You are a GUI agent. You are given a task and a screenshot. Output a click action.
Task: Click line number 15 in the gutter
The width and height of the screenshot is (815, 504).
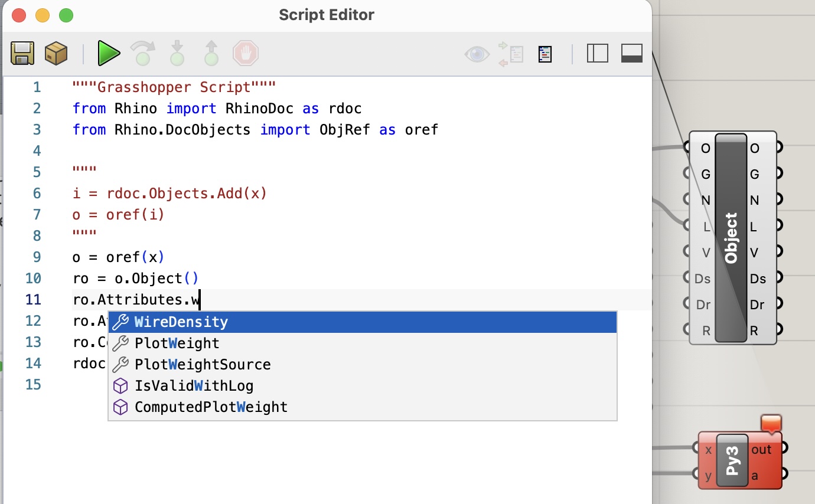point(33,385)
